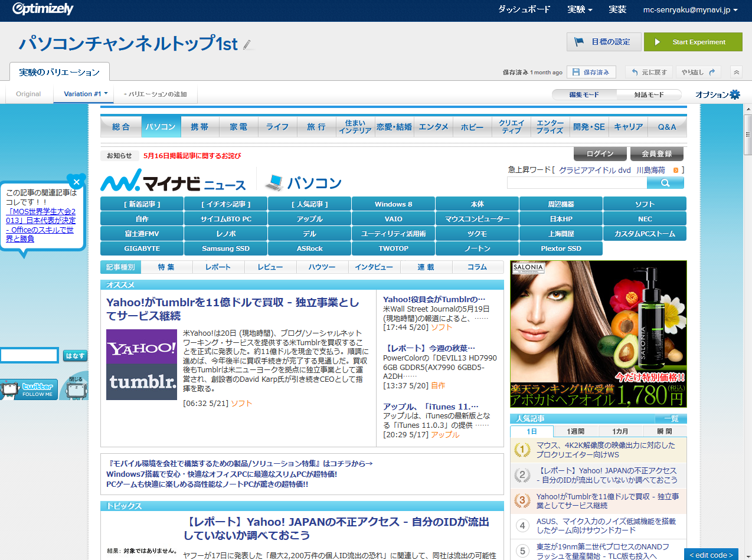Click the flag icon in the set goals button
The image size is (752, 560).
pos(580,42)
